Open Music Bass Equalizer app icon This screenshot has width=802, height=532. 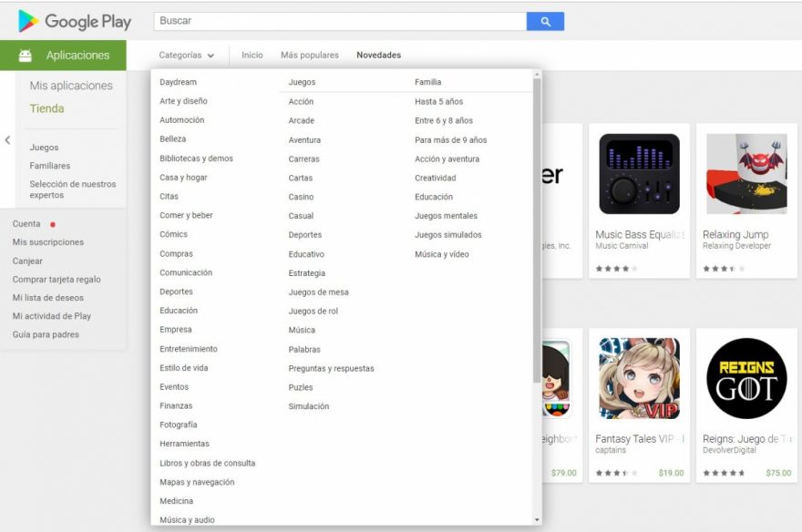[x=640, y=174]
